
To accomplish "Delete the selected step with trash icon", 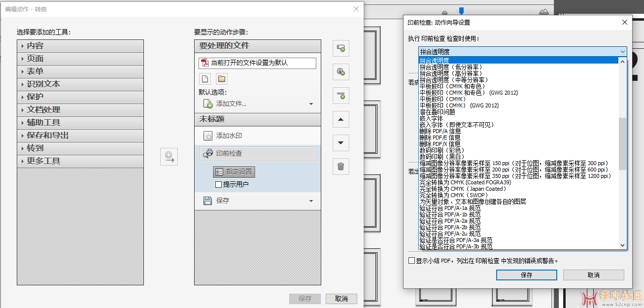I will coord(340,167).
